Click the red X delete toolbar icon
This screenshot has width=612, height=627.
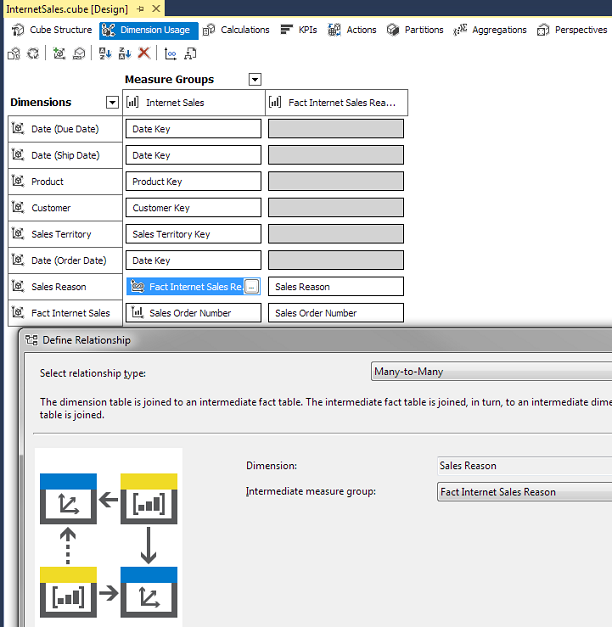click(144, 53)
